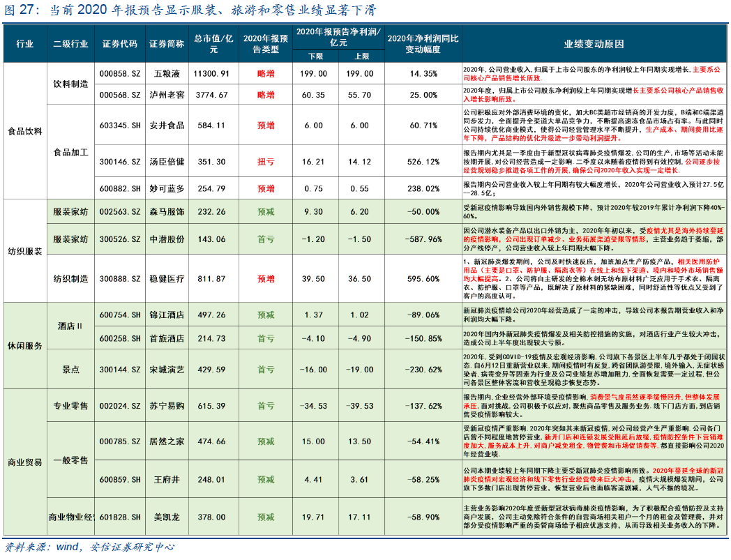
Task: Select the 上限 sub-header
Action: (x=362, y=56)
